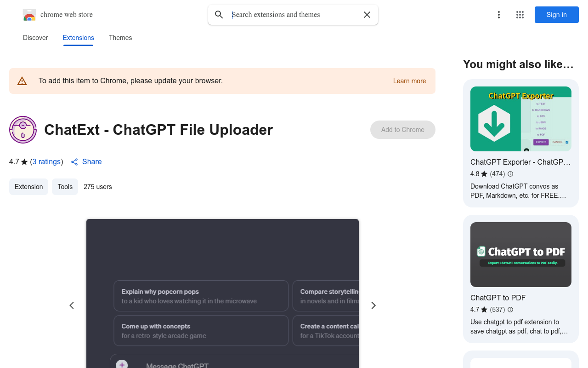Switch to the Themes tab
The width and height of the screenshot is (588, 368).
[x=120, y=38]
